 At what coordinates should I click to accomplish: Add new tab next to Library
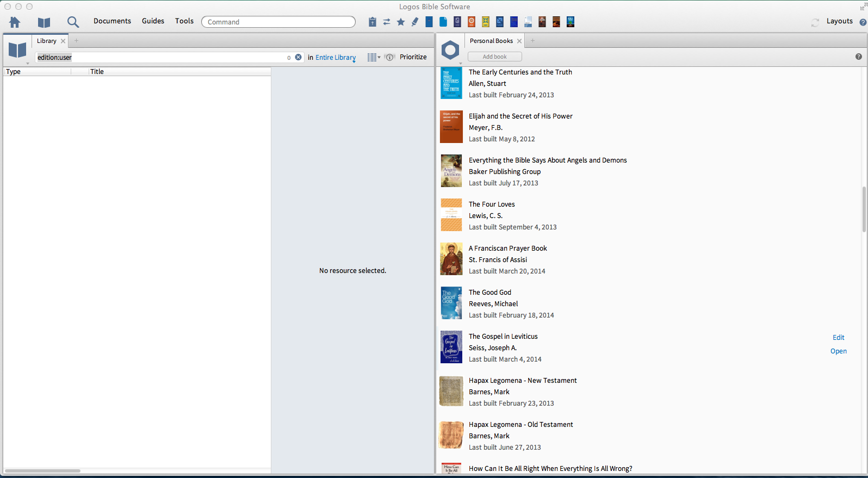[x=76, y=41]
